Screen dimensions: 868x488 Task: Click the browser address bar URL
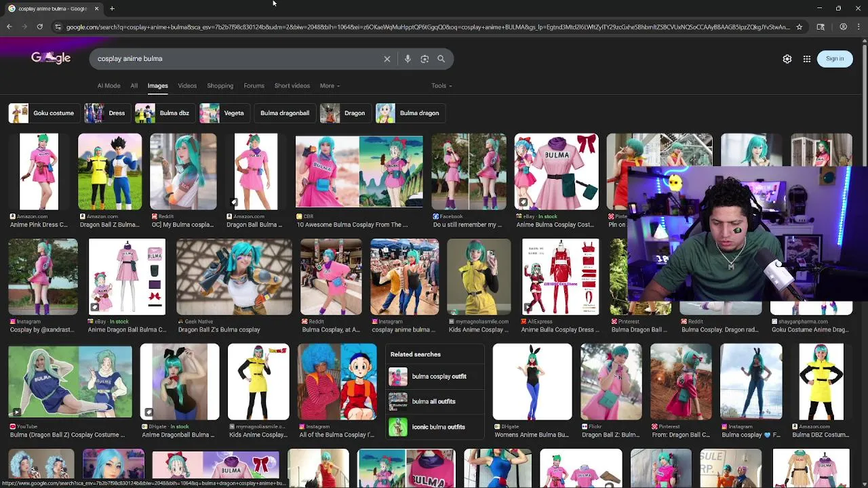[x=427, y=27]
